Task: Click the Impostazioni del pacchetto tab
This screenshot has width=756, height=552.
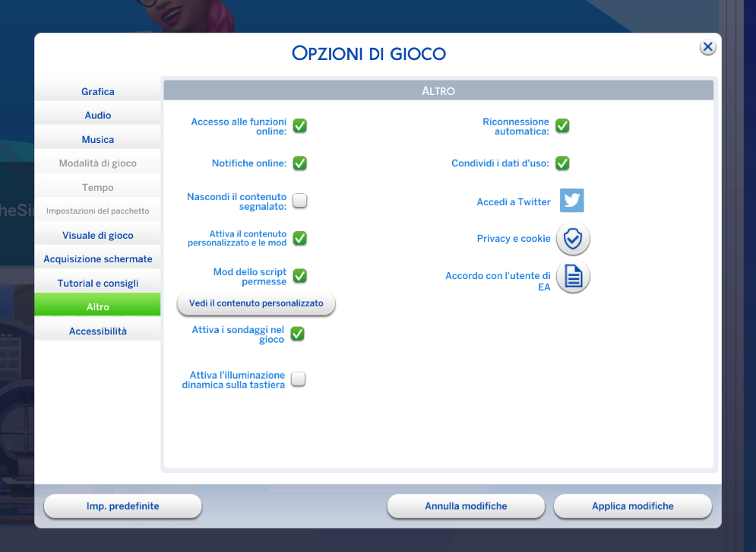Action: (97, 211)
